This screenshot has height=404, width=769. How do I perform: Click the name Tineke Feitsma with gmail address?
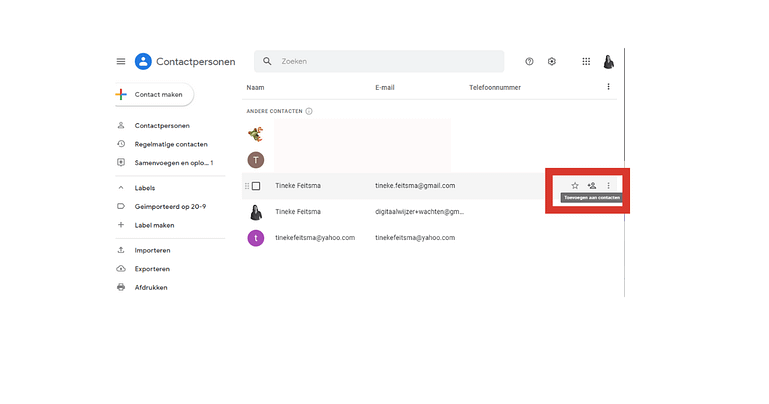[298, 186]
